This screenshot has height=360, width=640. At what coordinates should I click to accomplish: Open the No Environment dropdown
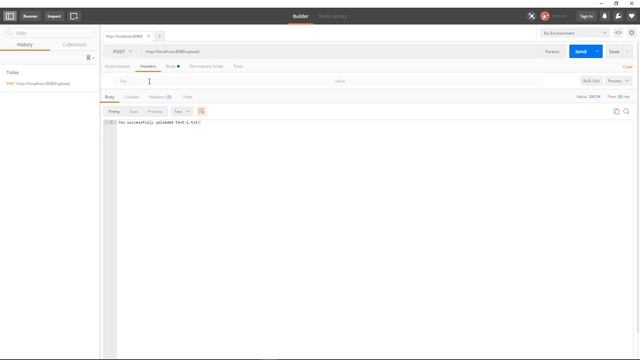pyautogui.click(x=575, y=33)
